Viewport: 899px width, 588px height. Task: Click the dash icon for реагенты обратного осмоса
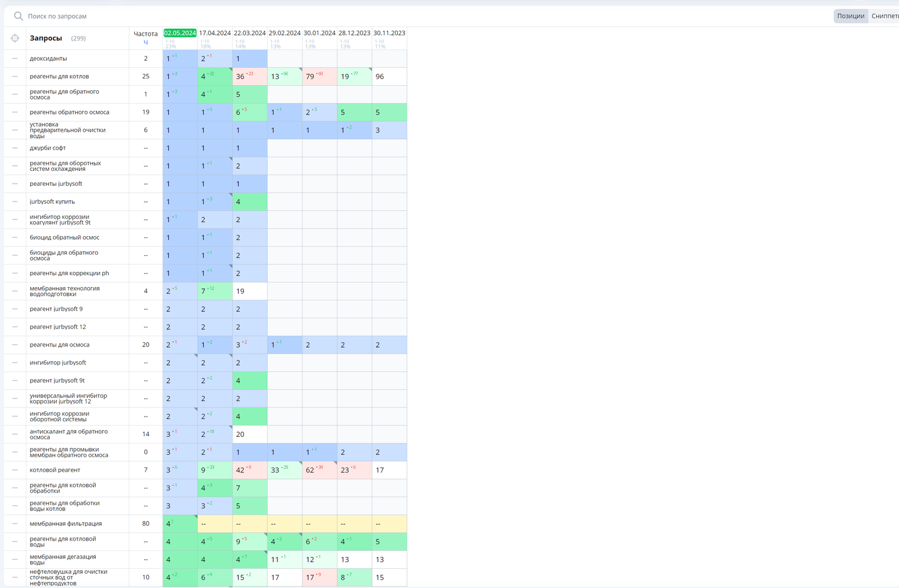[15, 112]
